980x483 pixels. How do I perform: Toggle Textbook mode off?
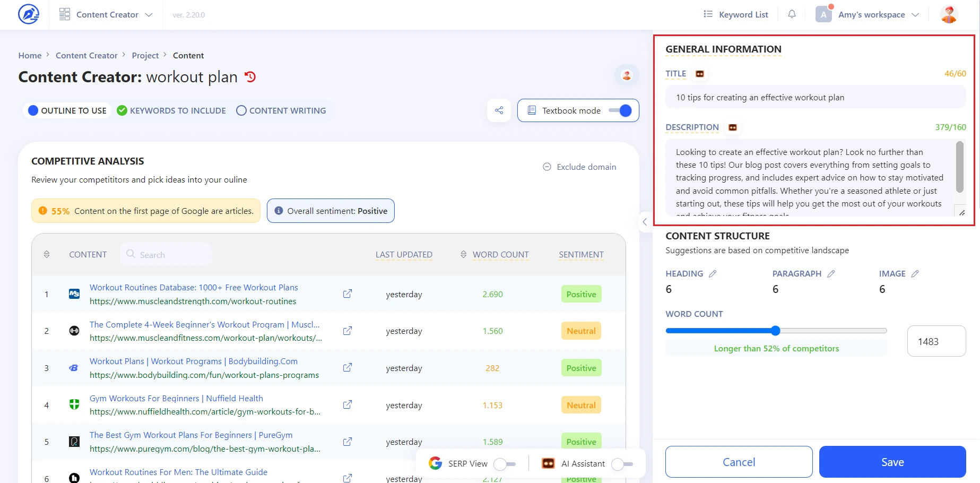click(620, 110)
